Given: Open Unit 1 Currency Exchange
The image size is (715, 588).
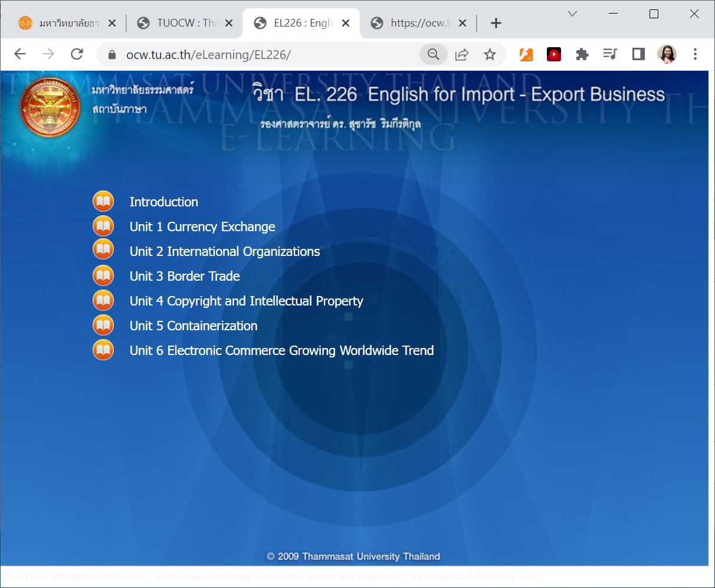Looking at the screenshot, I should [202, 226].
